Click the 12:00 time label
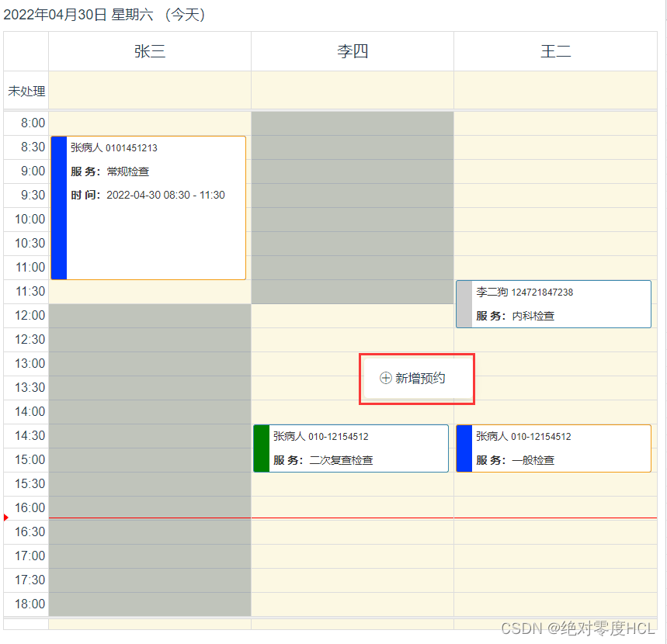The height and width of the screenshot is (644, 667). 30,316
